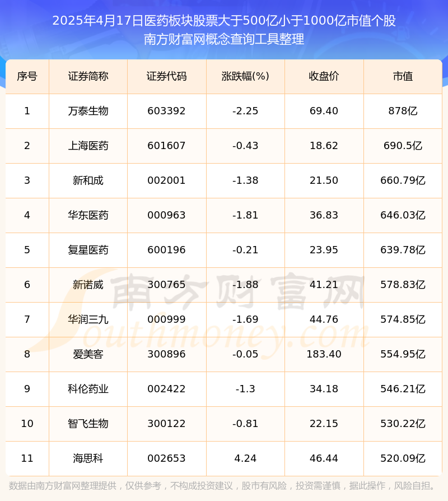
Task: Select the stock name 新诺威
Action: pos(88,285)
